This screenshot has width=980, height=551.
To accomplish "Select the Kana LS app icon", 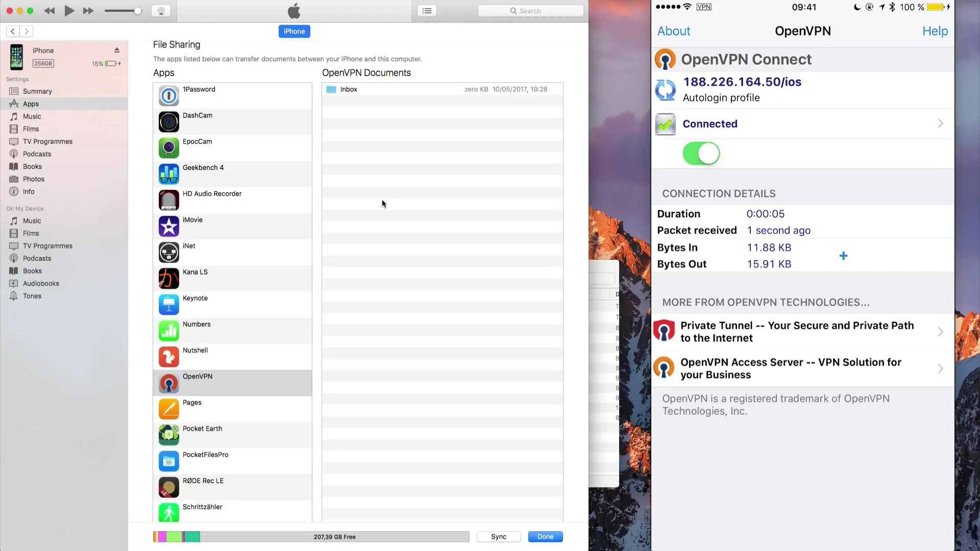I will coord(168,279).
